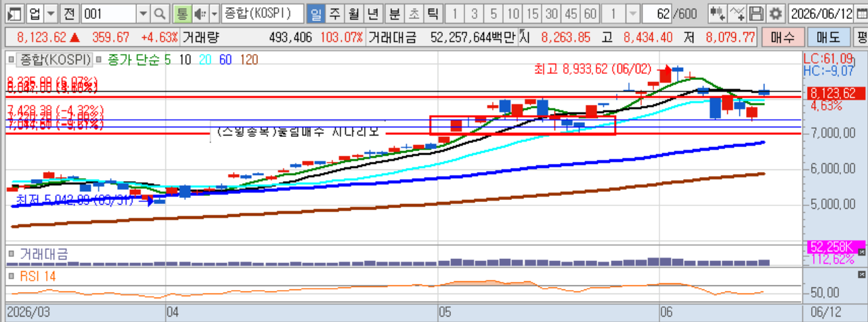The image size is (868, 322).
Task: Click the blue 매도 sell button
Action: (829, 37)
